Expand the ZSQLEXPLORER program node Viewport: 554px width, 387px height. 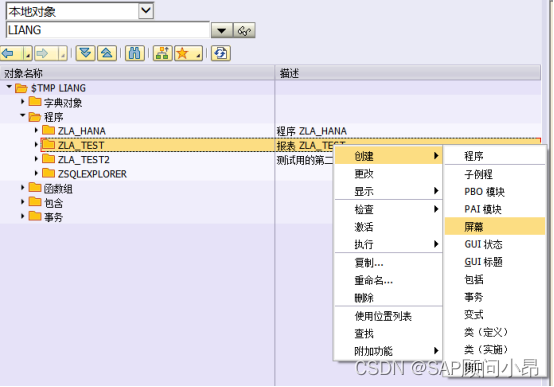pyautogui.click(x=36, y=173)
